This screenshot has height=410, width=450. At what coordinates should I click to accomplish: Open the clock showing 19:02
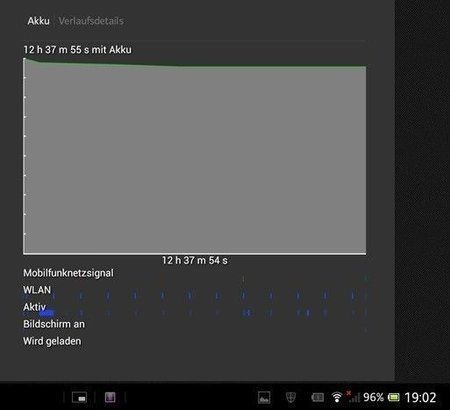pyautogui.click(x=420, y=397)
